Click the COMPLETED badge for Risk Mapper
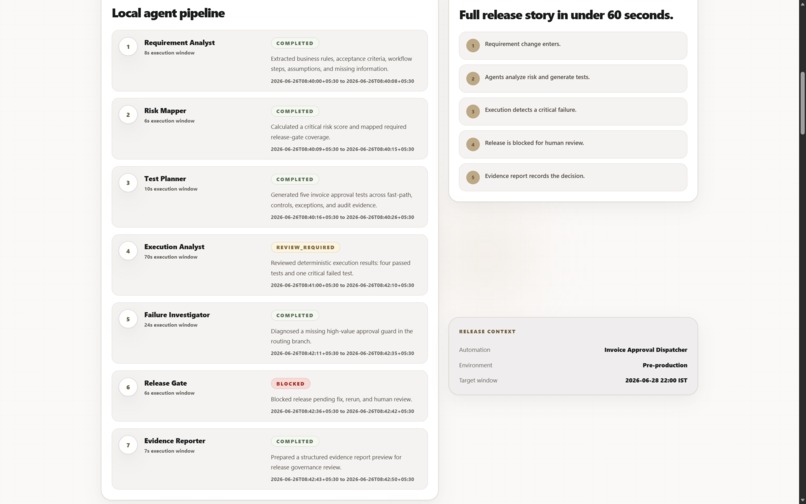The height and width of the screenshot is (504, 806). (295, 111)
